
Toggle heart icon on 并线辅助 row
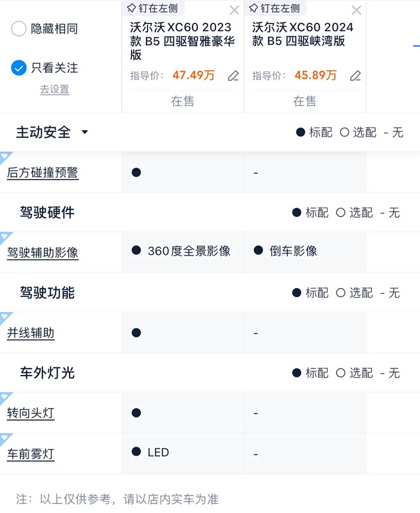point(5,317)
